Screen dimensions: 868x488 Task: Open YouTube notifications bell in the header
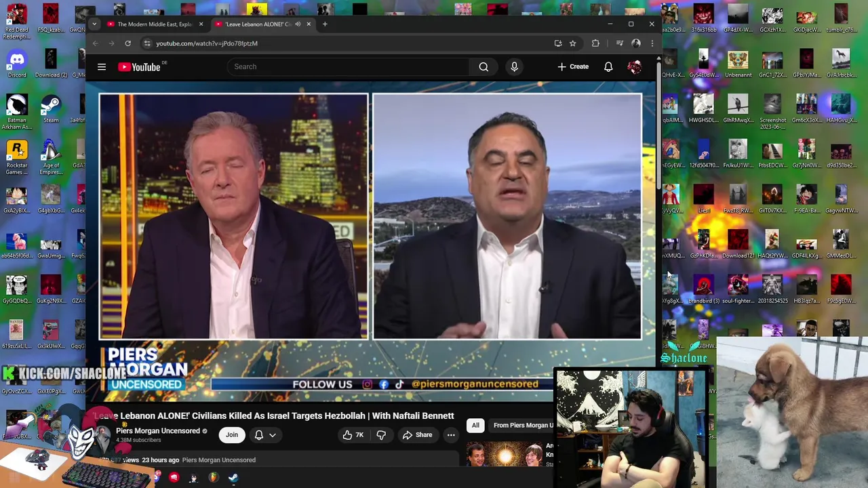[608, 66]
